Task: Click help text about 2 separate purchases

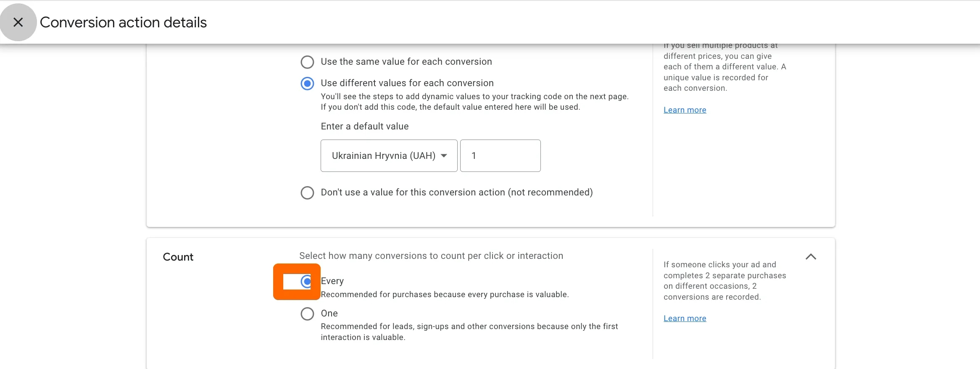Action: 725,281
